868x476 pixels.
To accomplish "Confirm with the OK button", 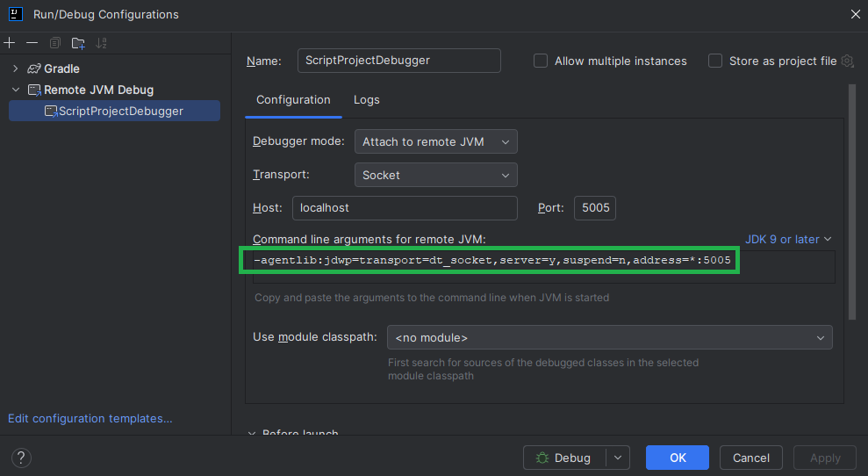I will (677, 458).
